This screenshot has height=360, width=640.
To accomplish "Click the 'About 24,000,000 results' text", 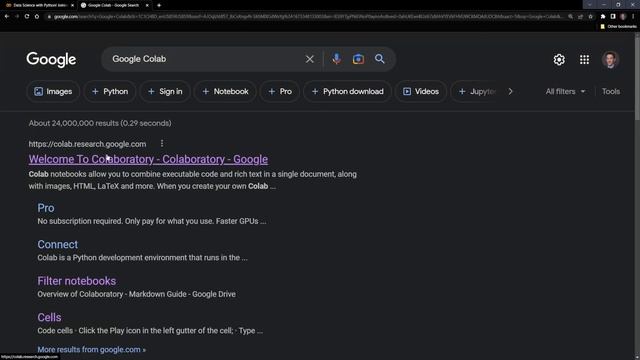I will tap(100, 123).
